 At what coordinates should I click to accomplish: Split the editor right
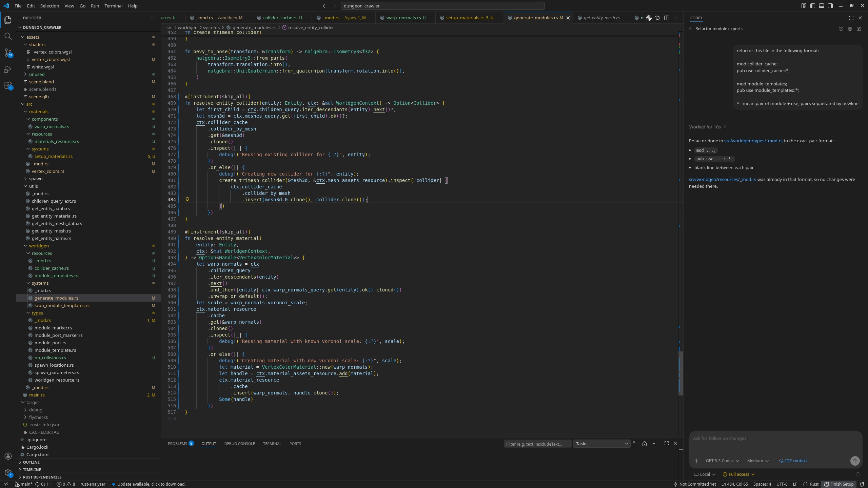[667, 18]
